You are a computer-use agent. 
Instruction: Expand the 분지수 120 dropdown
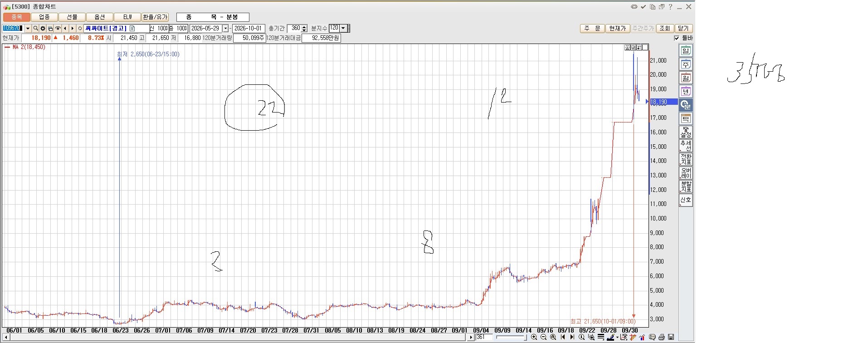tap(343, 28)
